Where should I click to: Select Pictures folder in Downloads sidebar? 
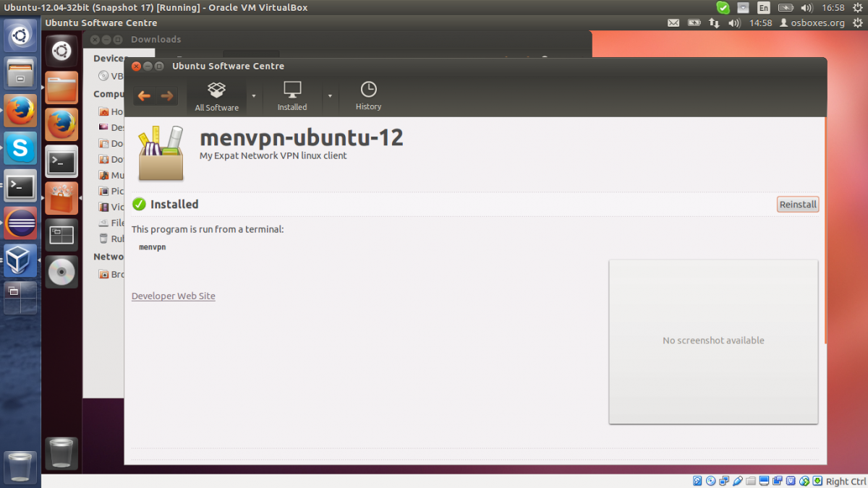(111, 191)
